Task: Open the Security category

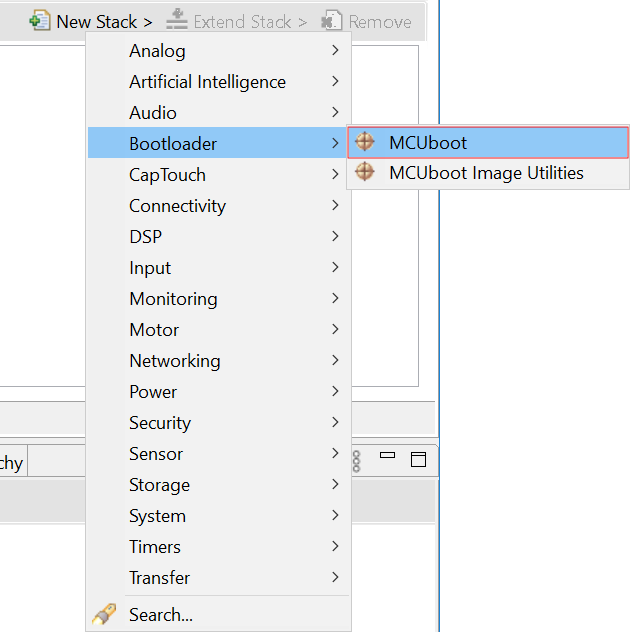Action: [218, 422]
